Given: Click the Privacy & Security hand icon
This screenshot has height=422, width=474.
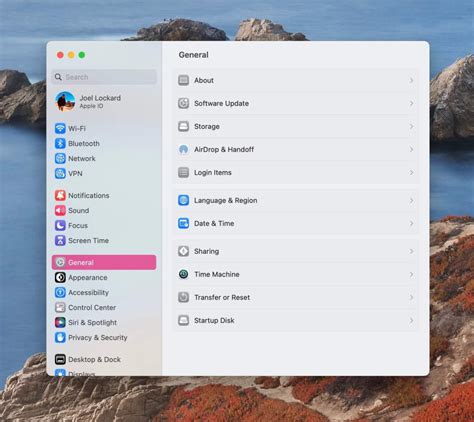Looking at the screenshot, I should click(x=60, y=337).
